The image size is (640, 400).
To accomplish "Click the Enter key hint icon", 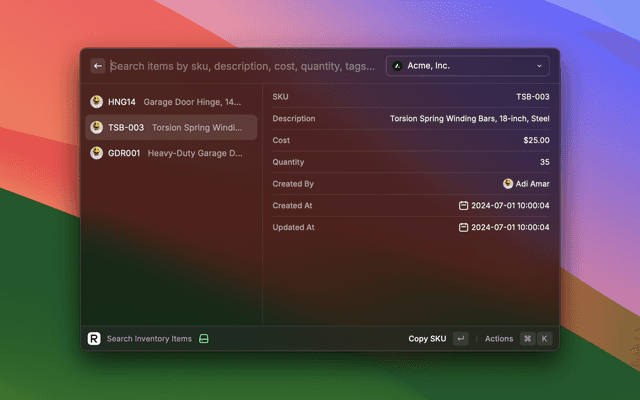I will tap(460, 339).
